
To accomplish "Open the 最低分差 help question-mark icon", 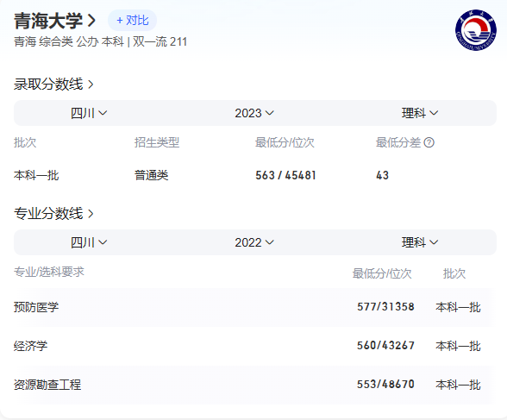I will (429, 142).
